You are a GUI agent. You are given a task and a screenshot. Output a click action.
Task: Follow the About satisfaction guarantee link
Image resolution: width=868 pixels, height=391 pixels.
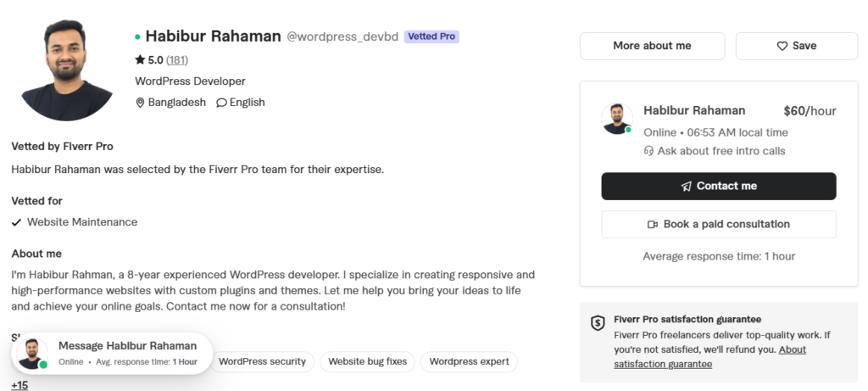tap(710, 357)
